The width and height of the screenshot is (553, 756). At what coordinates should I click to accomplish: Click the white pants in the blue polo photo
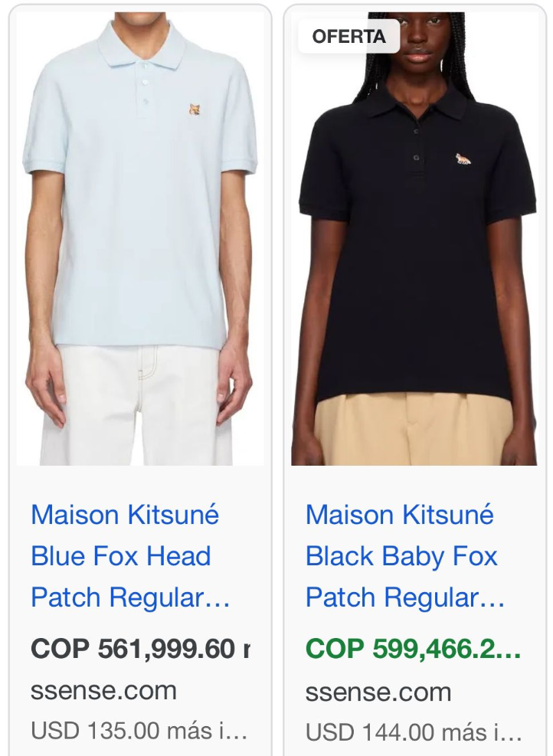[x=135, y=405]
